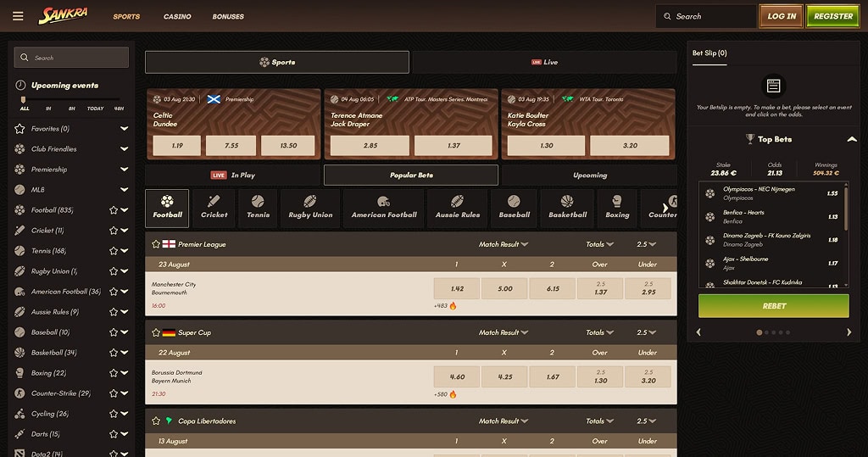
Task: Favorite the Premier League with star
Action: (156, 244)
